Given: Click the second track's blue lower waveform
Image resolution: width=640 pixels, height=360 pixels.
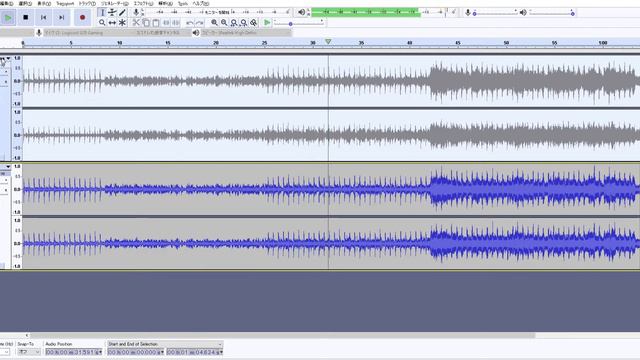Looking at the screenshot, I should coord(331,243).
